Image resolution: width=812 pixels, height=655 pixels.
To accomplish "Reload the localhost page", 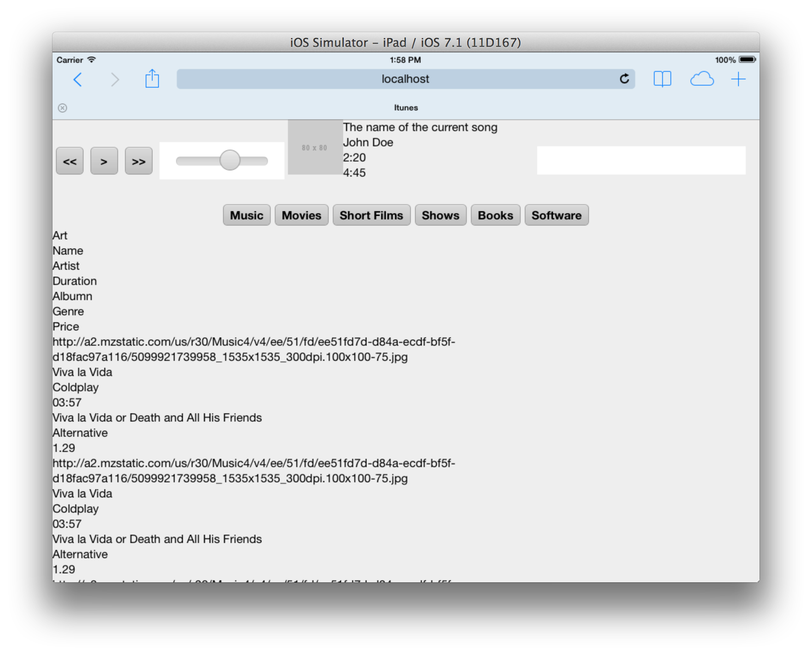I will click(x=624, y=79).
